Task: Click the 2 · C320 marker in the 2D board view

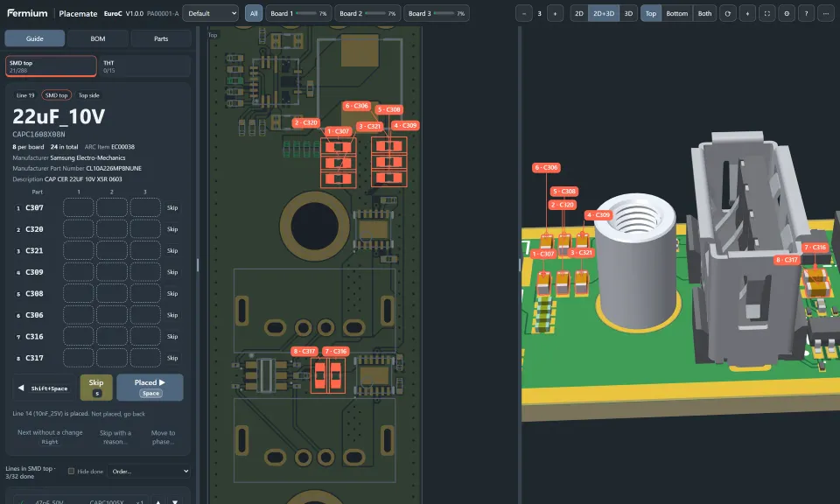Action: pyautogui.click(x=306, y=122)
